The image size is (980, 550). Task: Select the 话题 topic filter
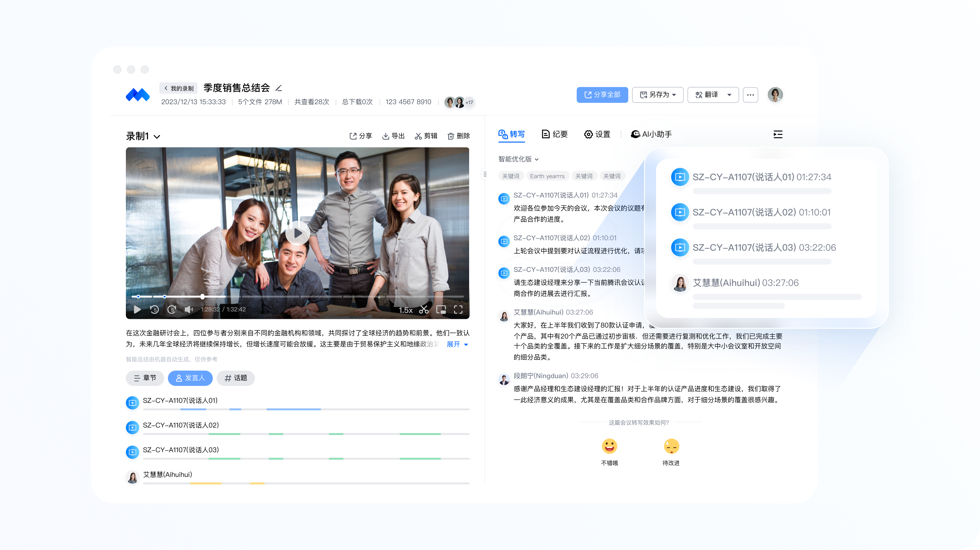coord(235,378)
